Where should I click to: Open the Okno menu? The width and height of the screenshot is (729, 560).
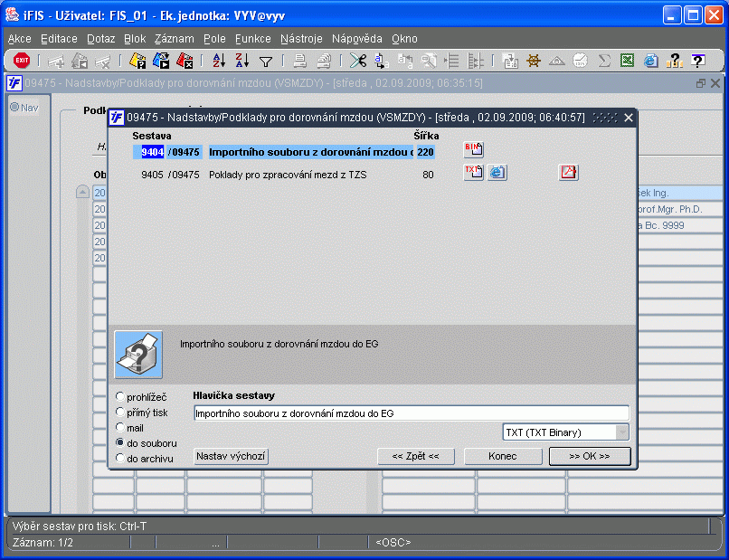point(404,39)
